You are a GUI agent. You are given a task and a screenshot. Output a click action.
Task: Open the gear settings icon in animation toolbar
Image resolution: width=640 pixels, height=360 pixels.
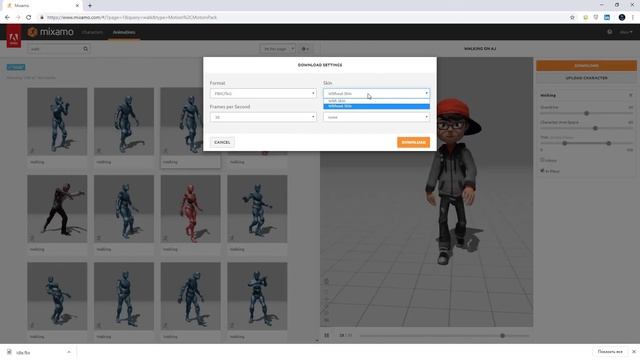point(305,49)
